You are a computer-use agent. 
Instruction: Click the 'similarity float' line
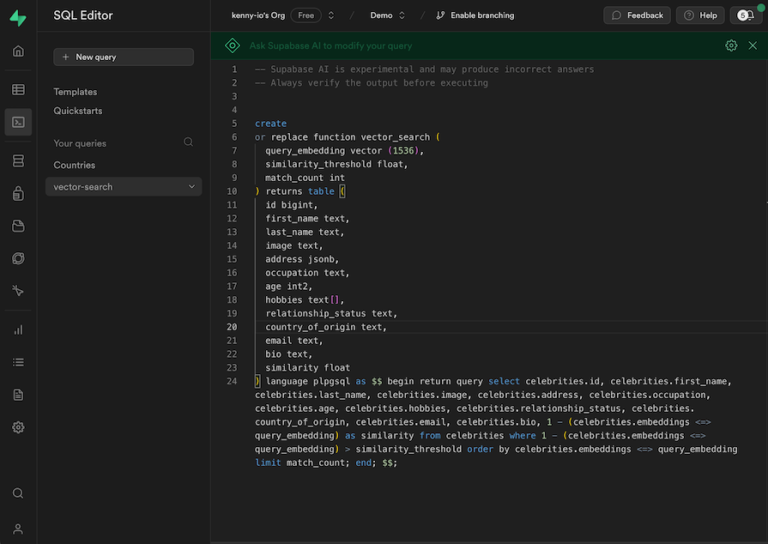pos(308,368)
